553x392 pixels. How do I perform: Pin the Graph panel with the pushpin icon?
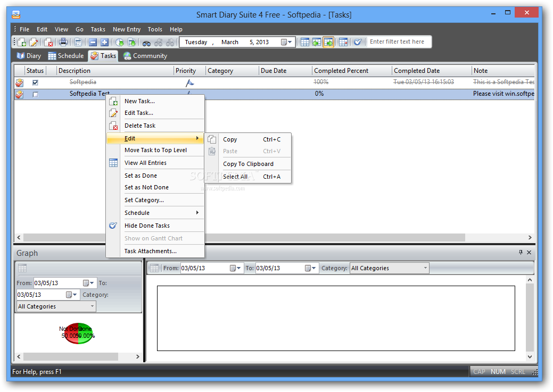[521, 253]
